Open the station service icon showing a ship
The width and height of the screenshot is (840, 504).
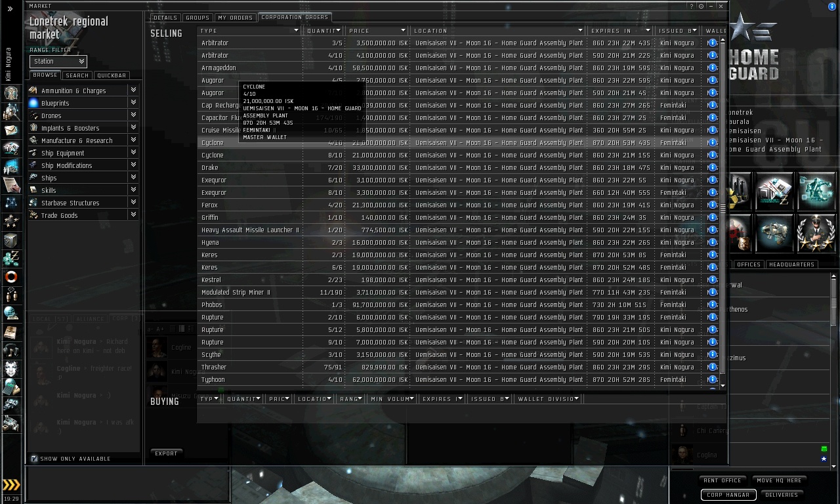(774, 233)
